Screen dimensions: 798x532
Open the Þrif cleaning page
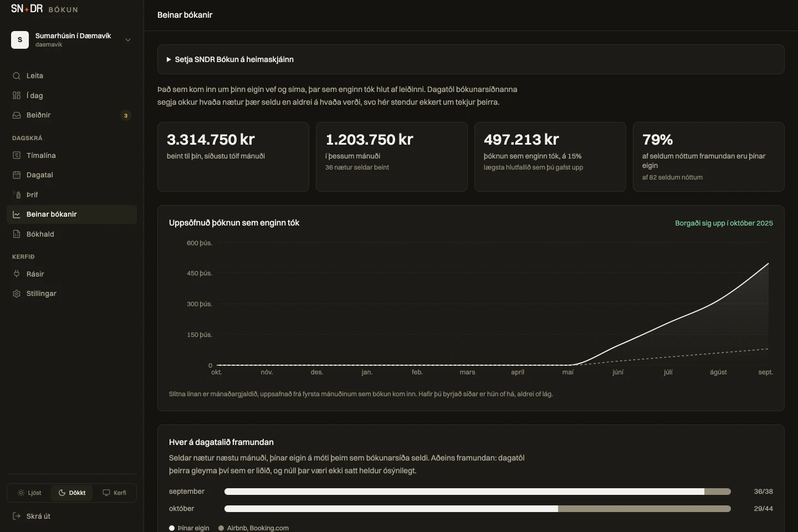[71, 195]
